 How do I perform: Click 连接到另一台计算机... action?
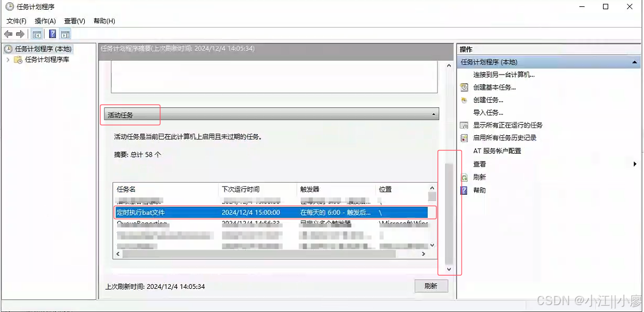504,75
